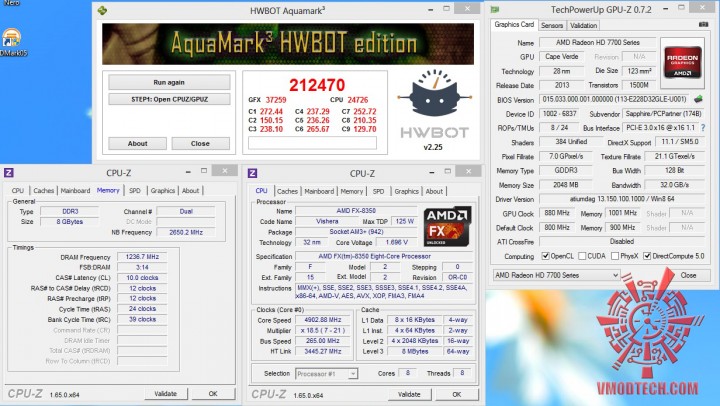Viewport: 720px width, 406px height.
Task: Click the Close button in GPU-Z
Action: [x=688, y=275]
